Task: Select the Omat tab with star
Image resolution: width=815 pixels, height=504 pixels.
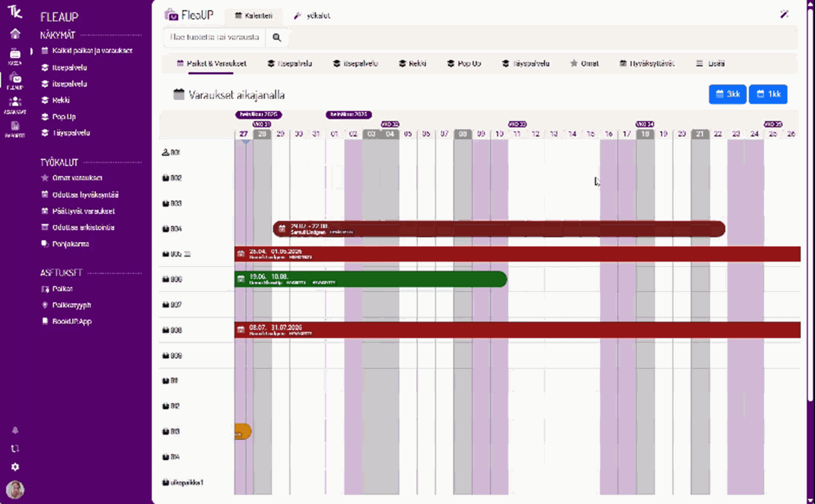Action: coord(584,63)
